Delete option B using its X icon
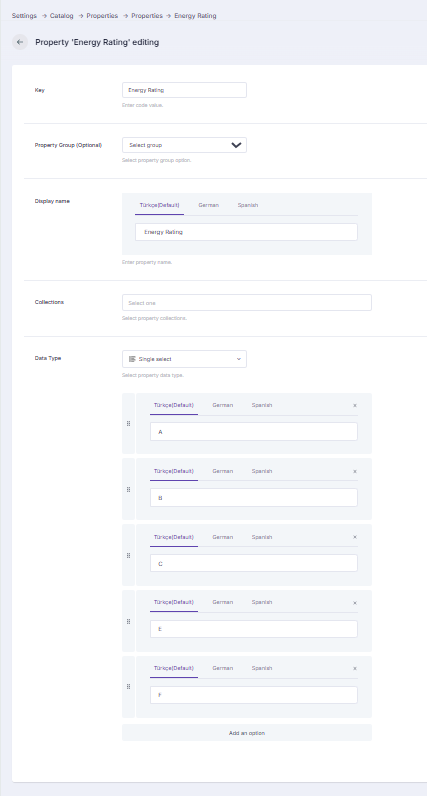This screenshot has height=796, width=427. pyautogui.click(x=355, y=471)
